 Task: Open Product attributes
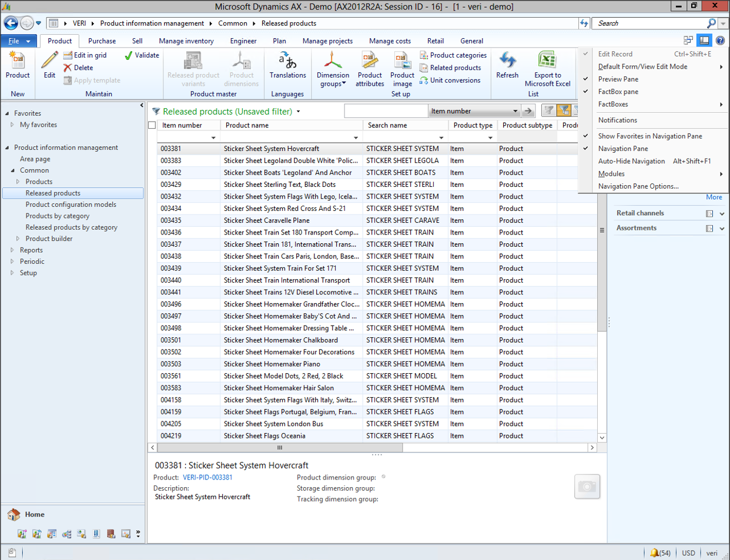(x=370, y=68)
